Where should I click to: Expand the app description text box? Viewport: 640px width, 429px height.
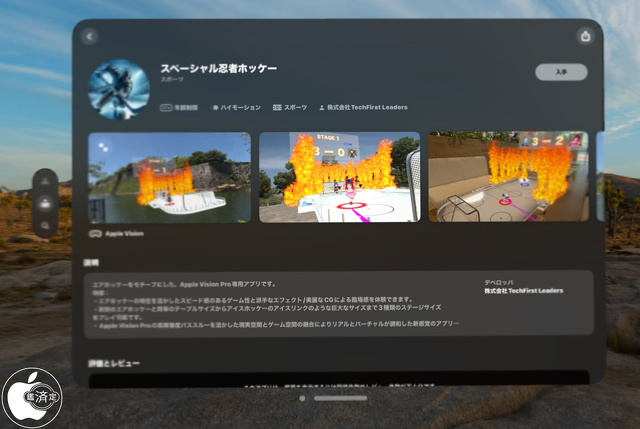click(338, 305)
